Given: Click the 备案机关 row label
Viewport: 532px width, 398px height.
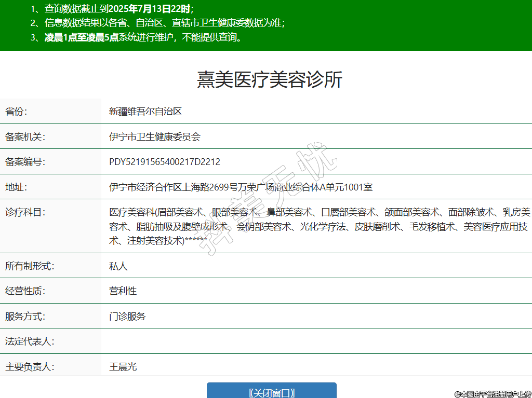Looking at the screenshot, I should pos(25,137).
